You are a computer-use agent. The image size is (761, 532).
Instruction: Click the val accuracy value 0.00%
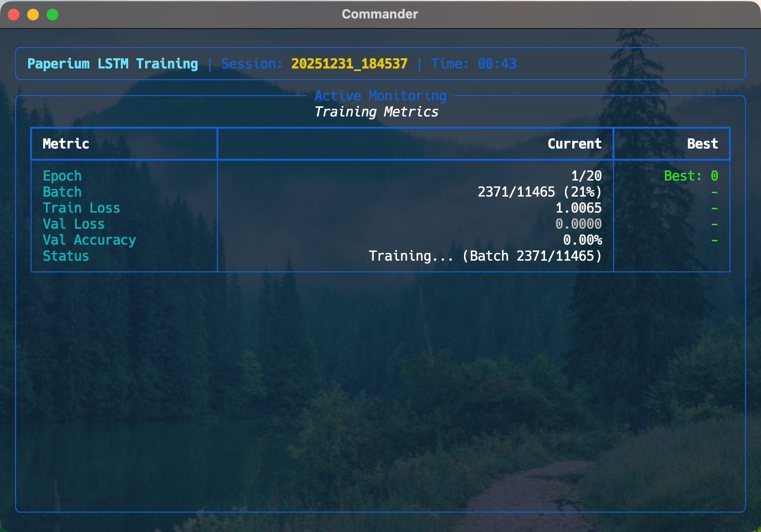coord(582,240)
